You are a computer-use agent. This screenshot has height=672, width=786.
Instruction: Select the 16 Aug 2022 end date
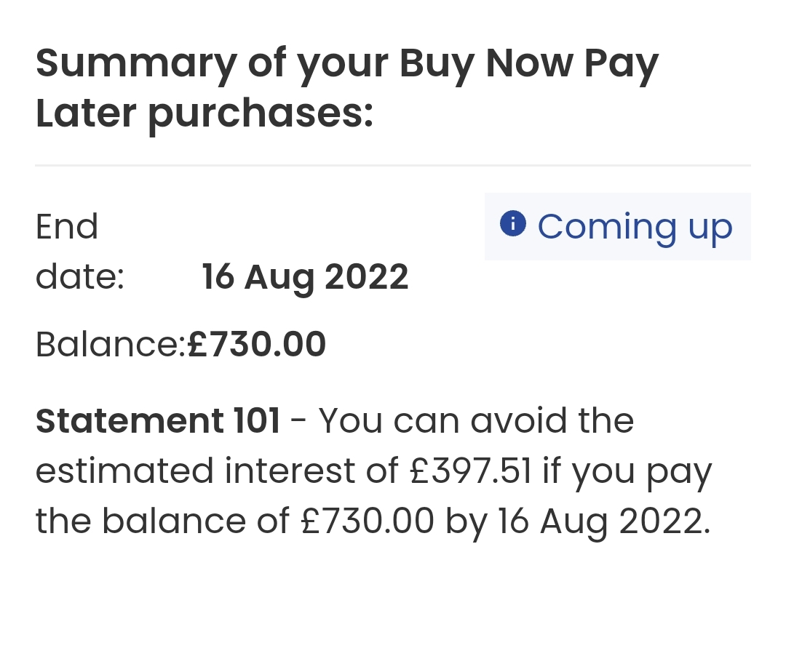coord(305,277)
